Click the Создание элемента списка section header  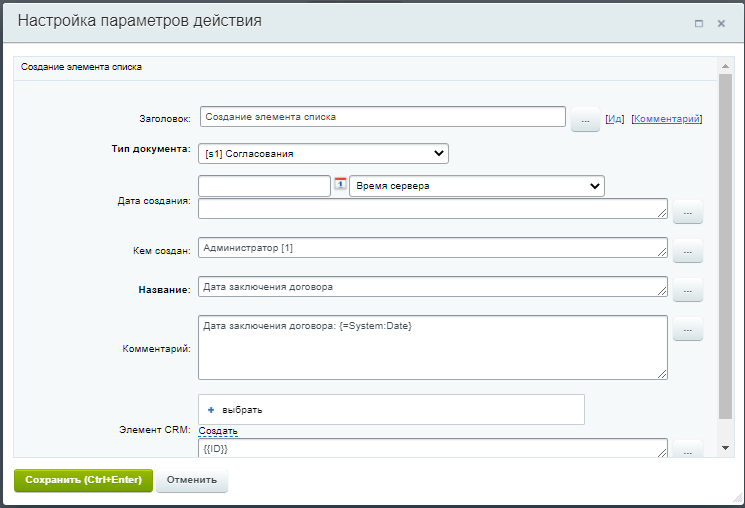pos(81,67)
